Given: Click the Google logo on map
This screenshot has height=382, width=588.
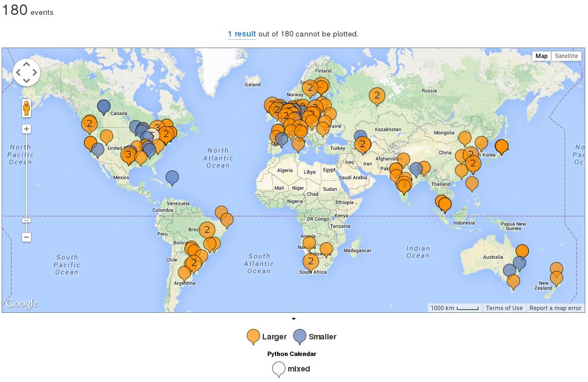Looking at the screenshot, I should click(x=22, y=303).
